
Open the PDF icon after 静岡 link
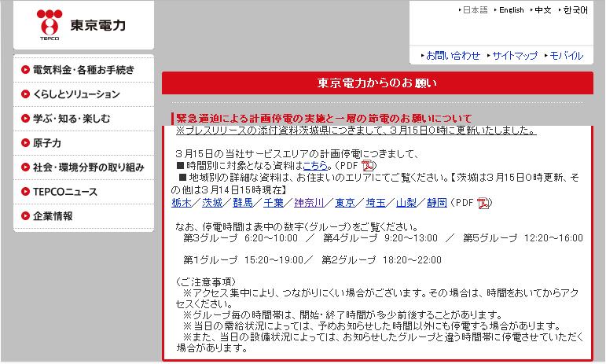point(483,203)
